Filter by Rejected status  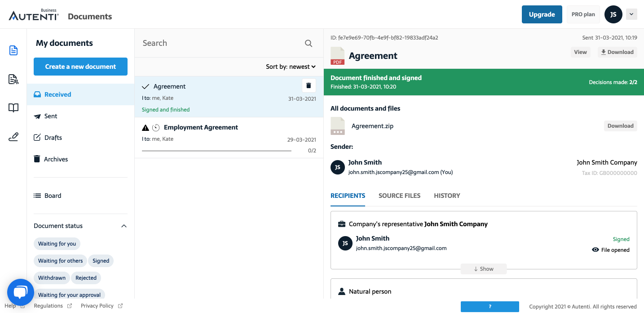[x=86, y=278]
